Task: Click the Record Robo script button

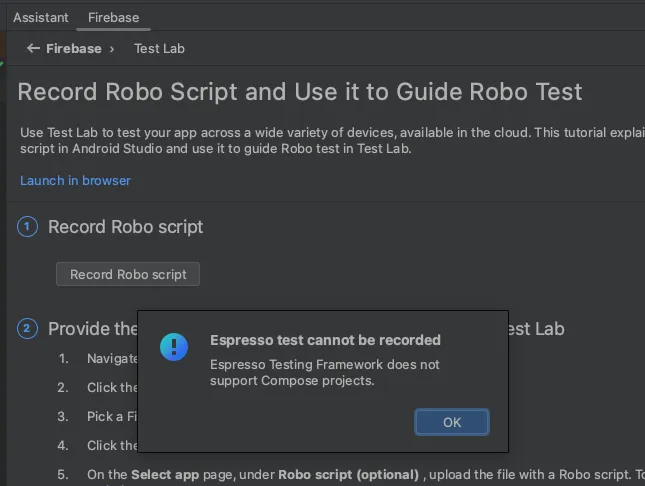Action: [x=128, y=274]
